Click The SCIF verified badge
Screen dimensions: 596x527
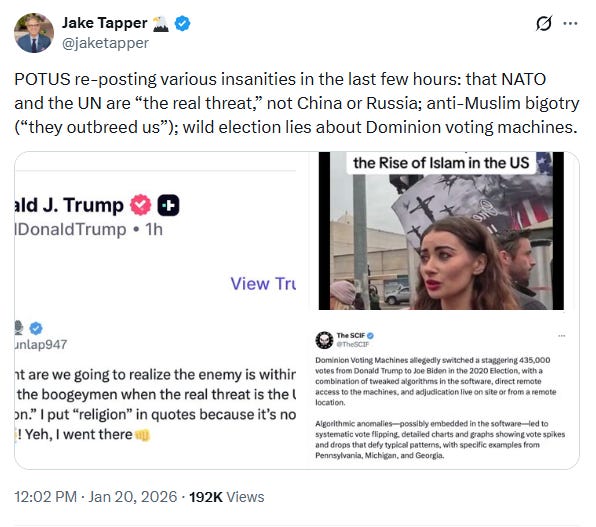(x=371, y=335)
